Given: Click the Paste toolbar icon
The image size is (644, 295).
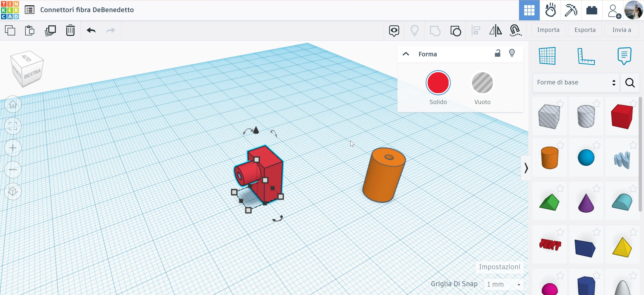Looking at the screenshot, I should pyautogui.click(x=30, y=31).
